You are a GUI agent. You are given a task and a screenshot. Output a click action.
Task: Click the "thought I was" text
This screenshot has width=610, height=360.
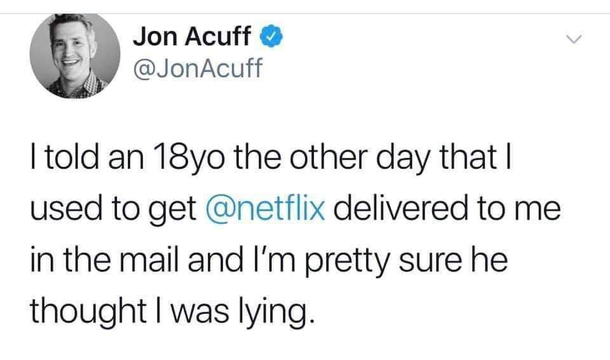coord(129,311)
